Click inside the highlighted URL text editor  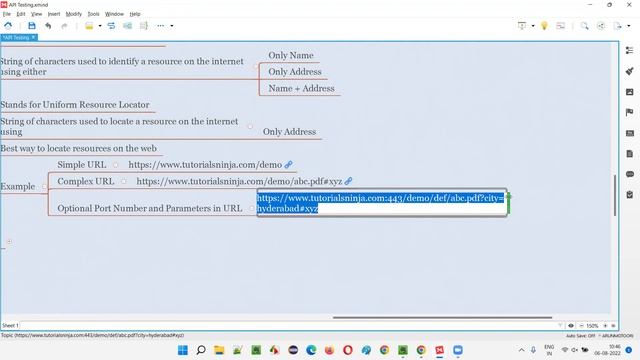click(x=382, y=203)
